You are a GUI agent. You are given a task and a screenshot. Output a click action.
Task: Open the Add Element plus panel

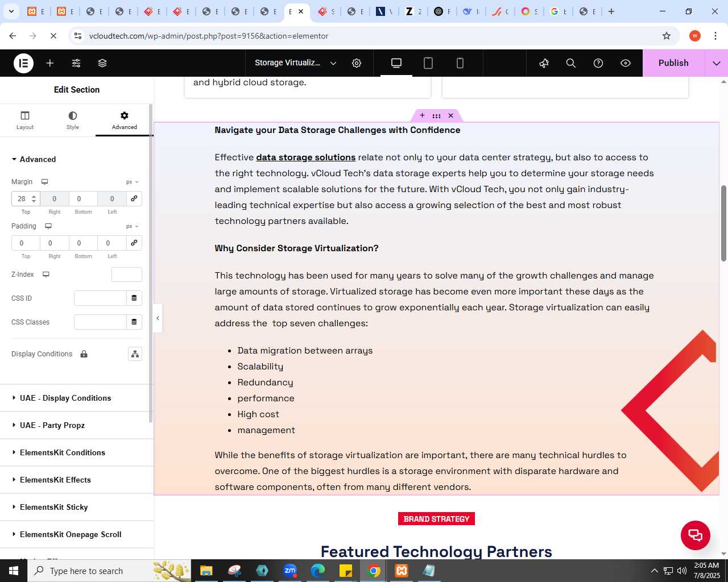(x=50, y=63)
